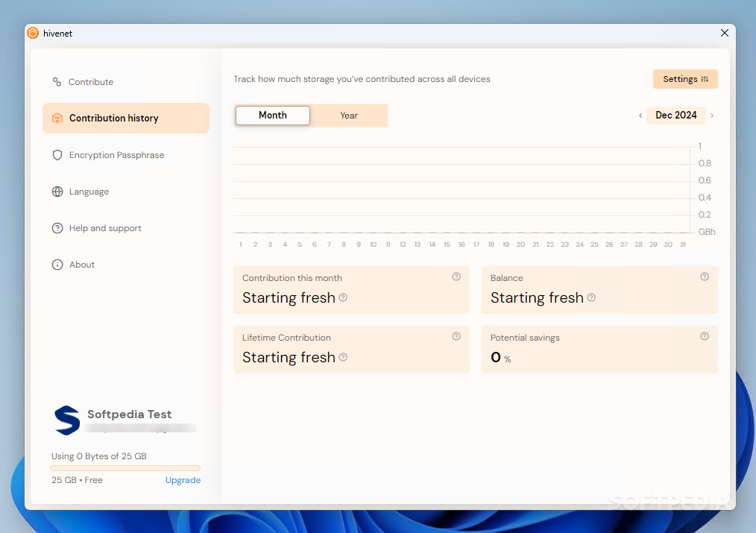Screen dimensions: 756x533
Task: Click help icon in Lifetime Contribution card corner
Action: pos(456,336)
